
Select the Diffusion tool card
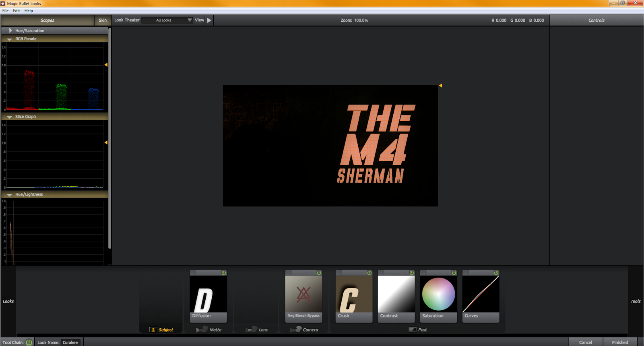coord(208,297)
